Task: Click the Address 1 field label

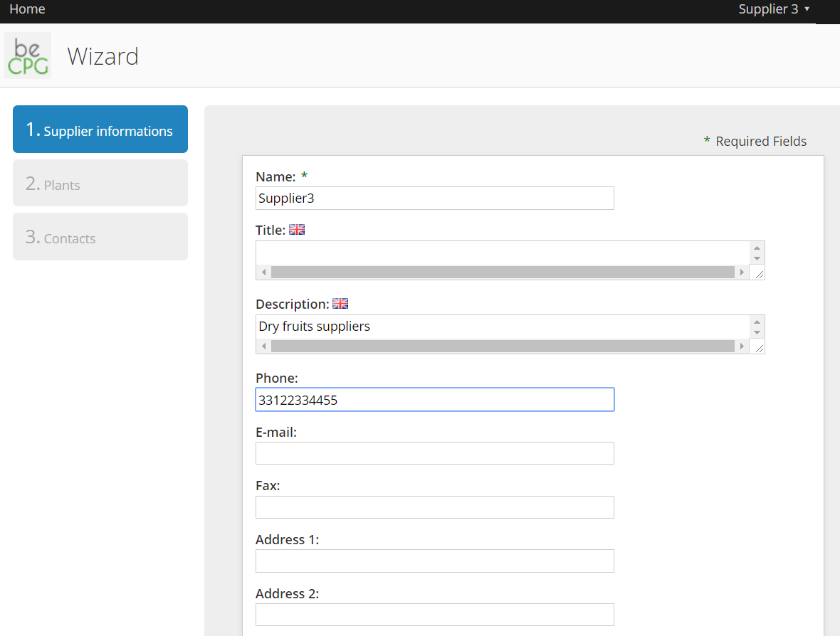Action: tap(287, 540)
